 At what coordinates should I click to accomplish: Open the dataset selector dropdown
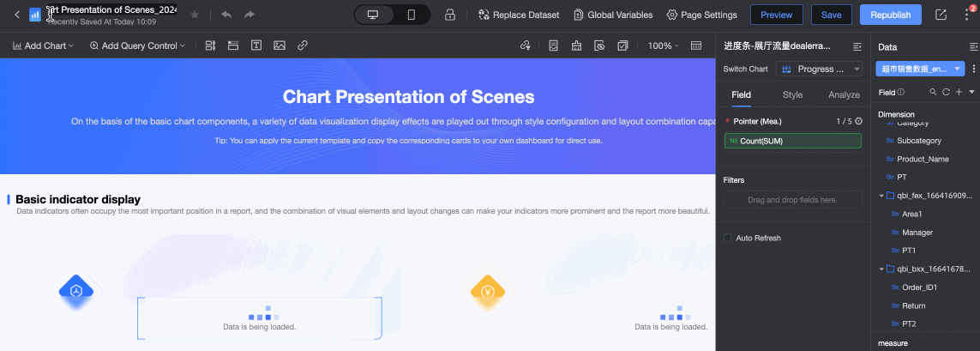[x=921, y=69]
